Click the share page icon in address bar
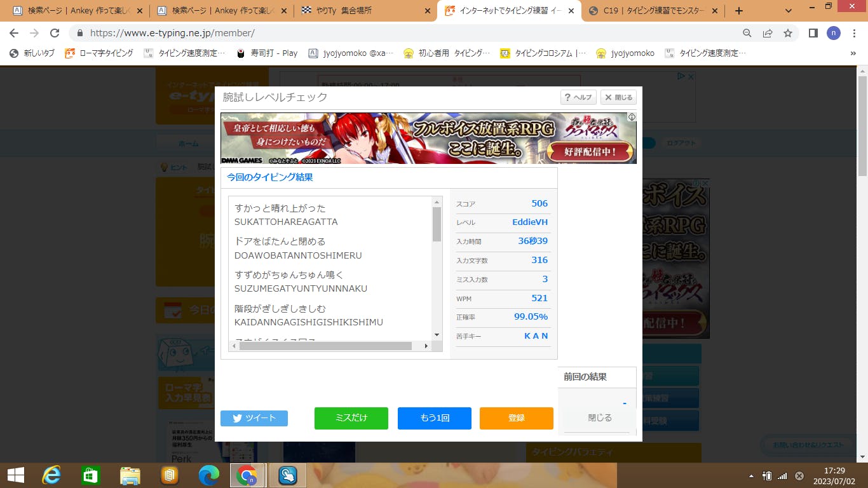Image resolution: width=868 pixels, height=488 pixels. 768,33
